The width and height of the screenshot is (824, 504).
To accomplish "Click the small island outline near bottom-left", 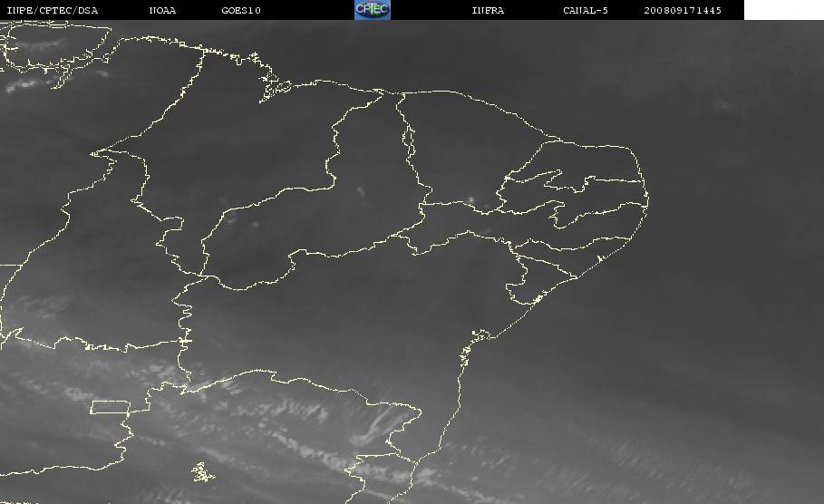I will pyautogui.click(x=203, y=471).
